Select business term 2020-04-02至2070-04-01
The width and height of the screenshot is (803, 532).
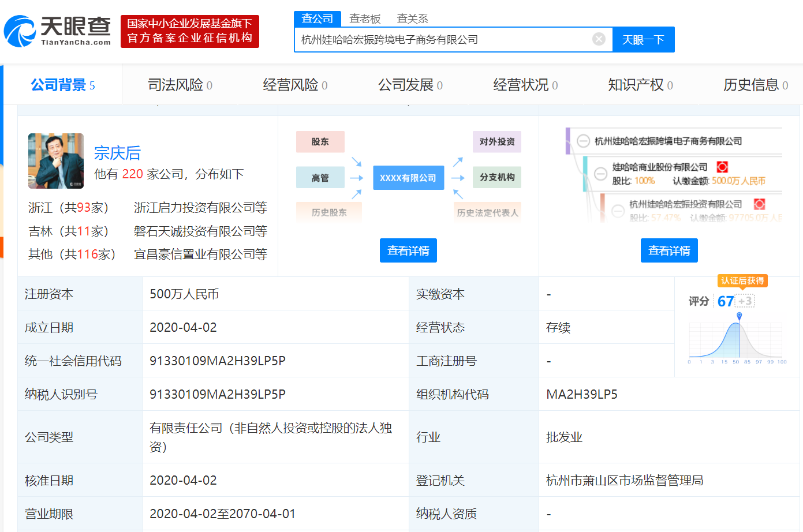coord(222,514)
